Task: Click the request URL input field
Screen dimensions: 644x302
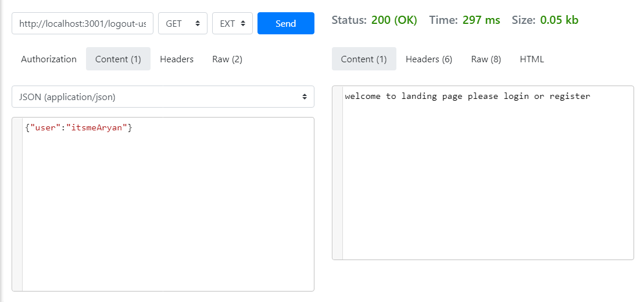Action: (83, 23)
